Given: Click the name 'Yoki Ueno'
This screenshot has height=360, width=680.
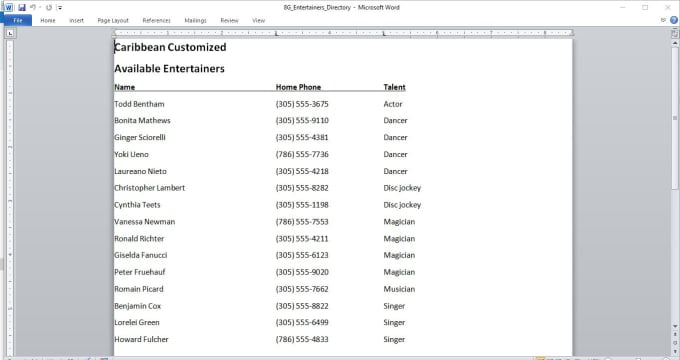Looking at the screenshot, I should coord(131,154).
